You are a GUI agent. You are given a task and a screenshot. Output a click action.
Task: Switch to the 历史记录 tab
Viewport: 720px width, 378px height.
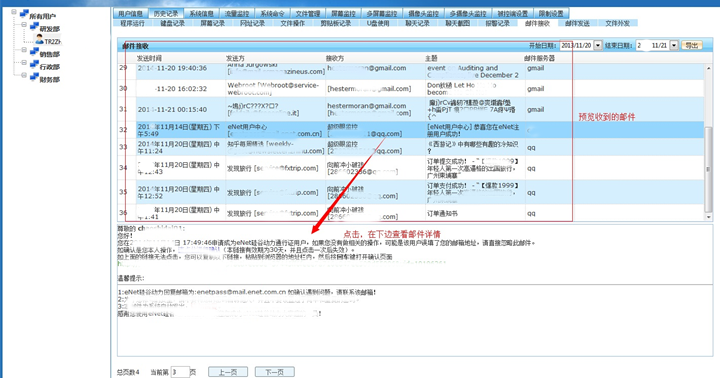166,13
